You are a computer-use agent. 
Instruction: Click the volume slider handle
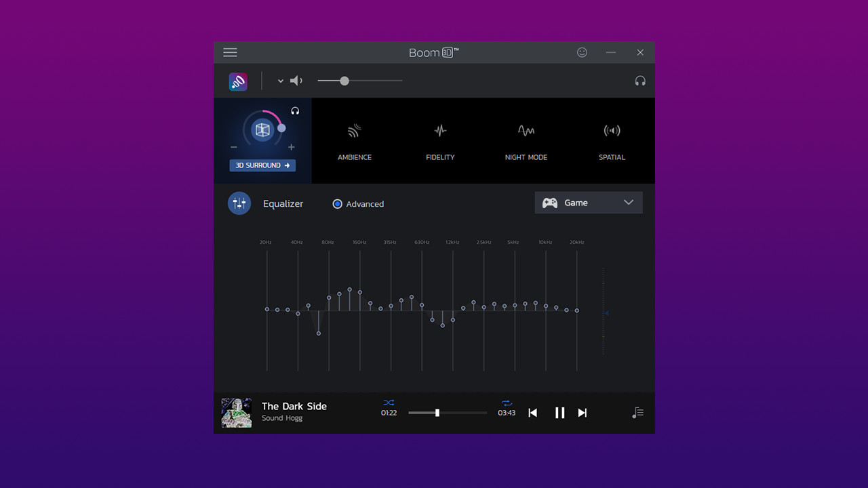coord(344,81)
